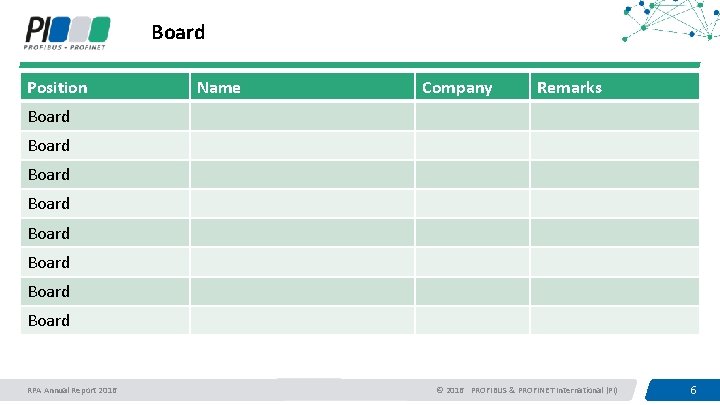Image resolution: width=720 pixels, height=405 pixels.
Task: Select the Remarks column header
Action: pos(614,87)
